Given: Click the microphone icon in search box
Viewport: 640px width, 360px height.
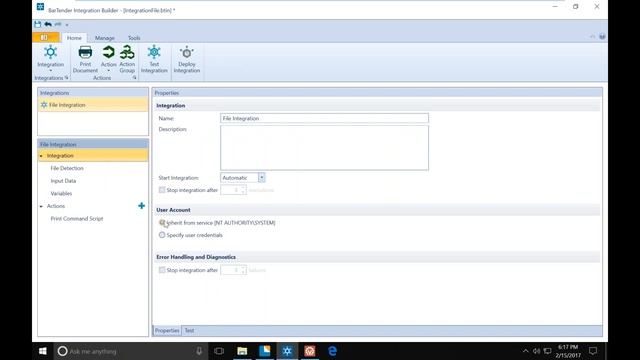Looking at the screenshot, I should pyautogui.click(x=199, y=351).
